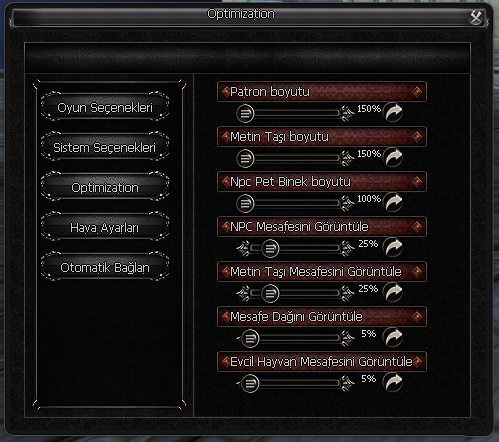
Task: Click the Mesafe Dağını Görüntüle slider knob
Action: click(250, 339)
